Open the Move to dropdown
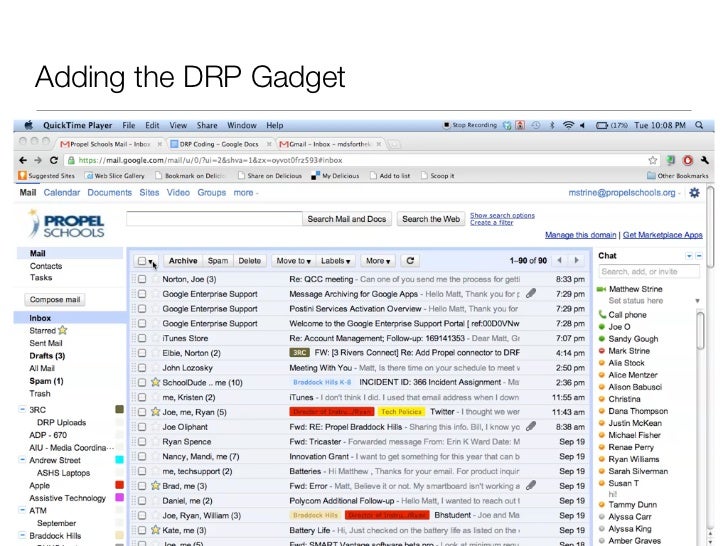The height and width of the screenshot is (546, 728). coord(293,261)
